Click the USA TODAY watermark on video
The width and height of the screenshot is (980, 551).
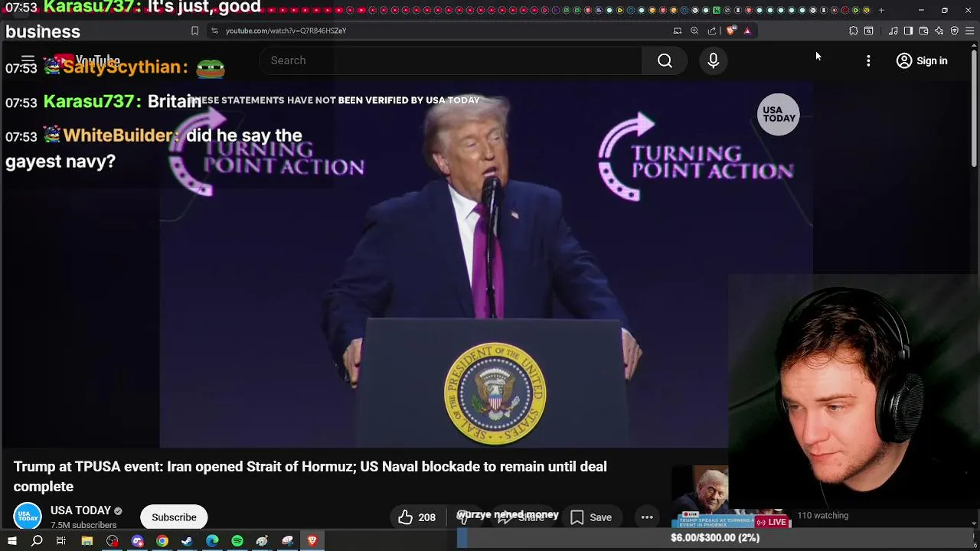779,115
